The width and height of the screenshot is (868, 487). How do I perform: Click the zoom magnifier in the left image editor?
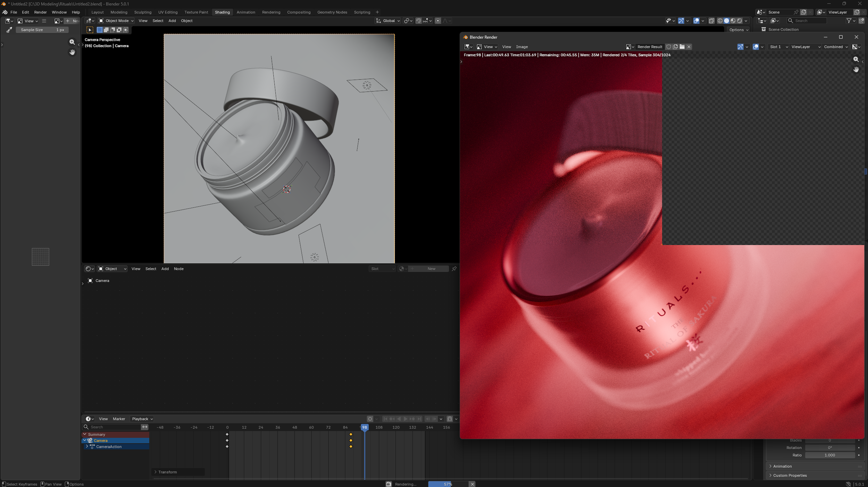coord(72,42)
